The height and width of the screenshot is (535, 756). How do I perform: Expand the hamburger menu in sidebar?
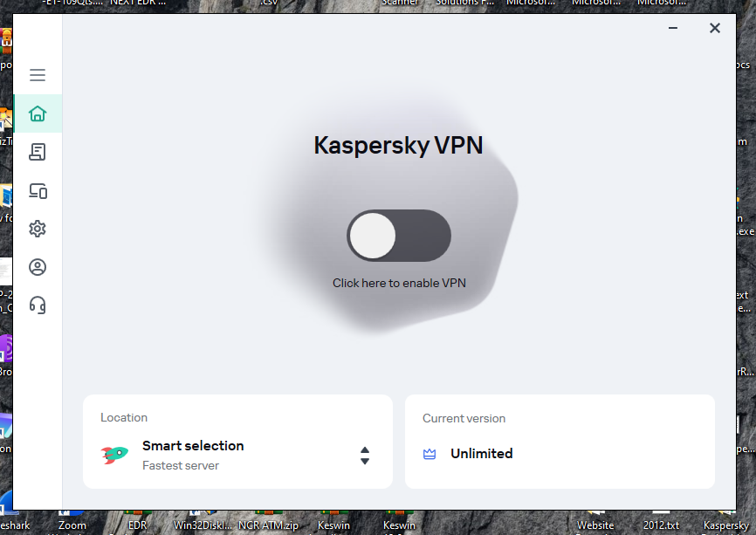(x=38, y=75)
